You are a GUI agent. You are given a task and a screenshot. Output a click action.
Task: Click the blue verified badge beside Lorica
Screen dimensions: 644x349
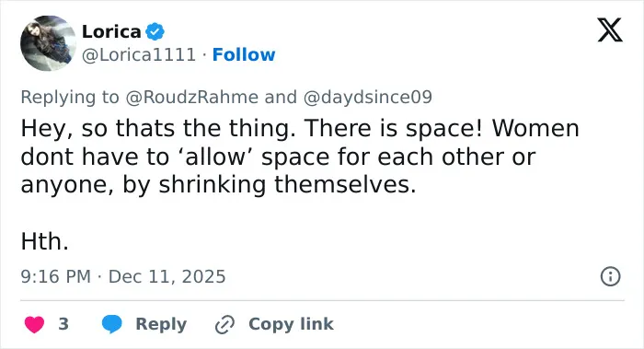click(155, 31)
